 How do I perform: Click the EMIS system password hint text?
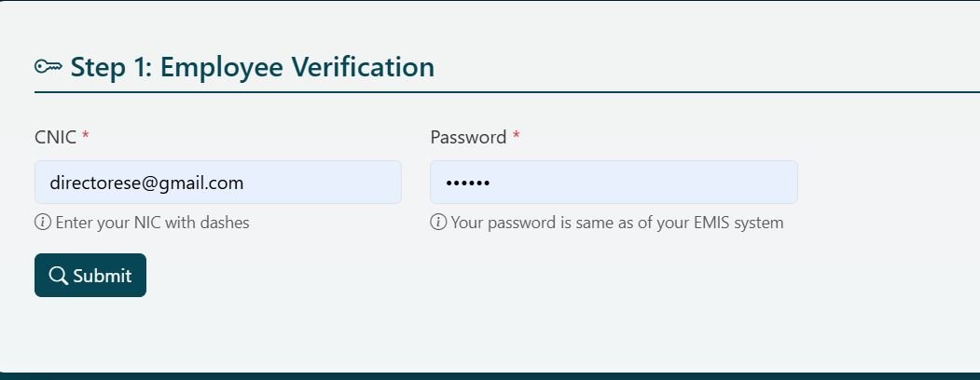click(x=616, y=223)
